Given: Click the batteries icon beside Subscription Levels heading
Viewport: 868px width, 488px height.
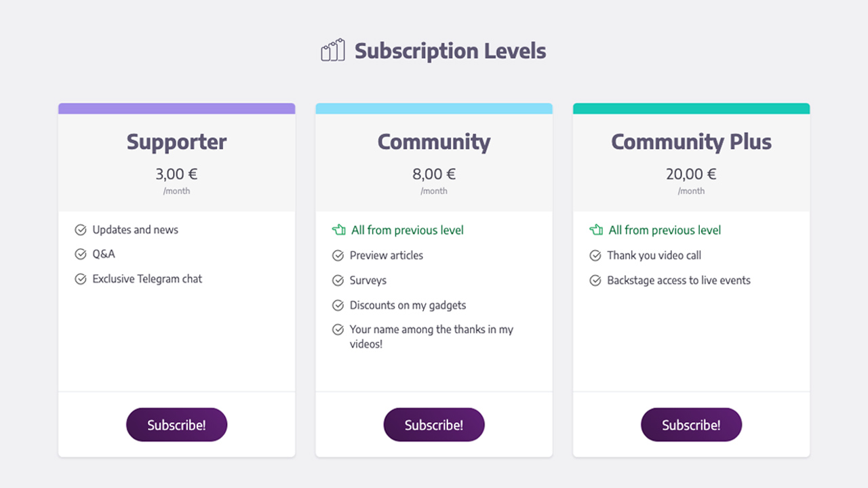Looking at the screenshot, I should (333, 49).
